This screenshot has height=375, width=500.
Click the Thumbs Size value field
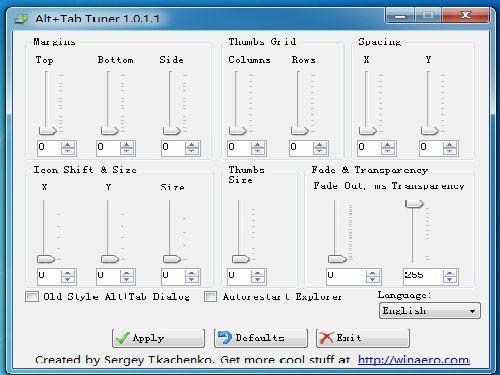pos(239,277)
